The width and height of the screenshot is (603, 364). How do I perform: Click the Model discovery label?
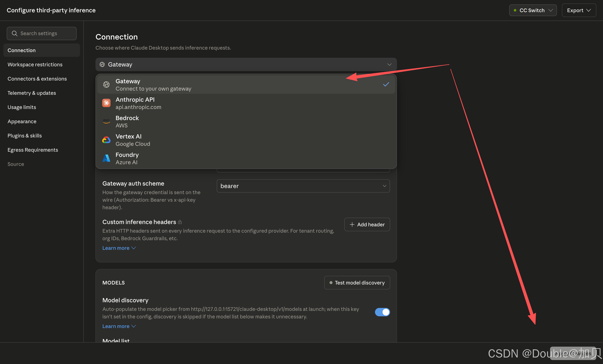pos(125,300)
